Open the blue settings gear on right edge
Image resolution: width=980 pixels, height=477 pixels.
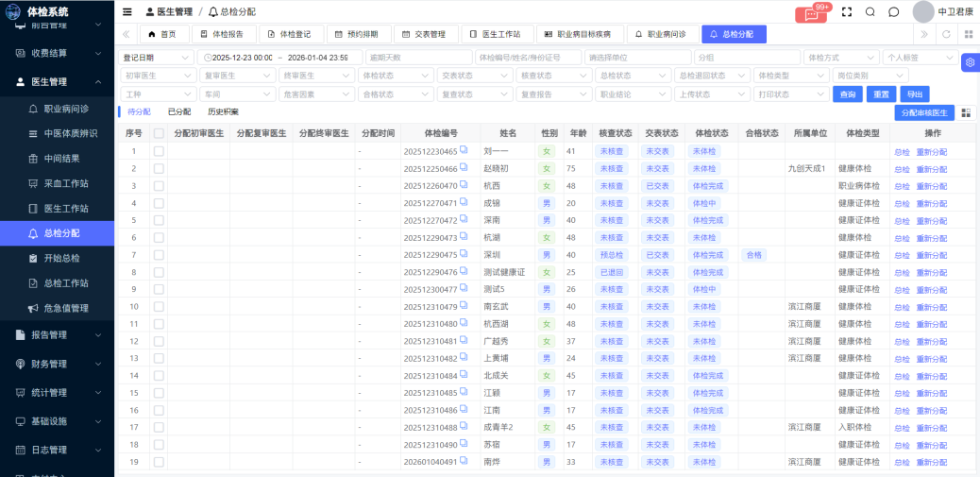[x=970, y=62]
